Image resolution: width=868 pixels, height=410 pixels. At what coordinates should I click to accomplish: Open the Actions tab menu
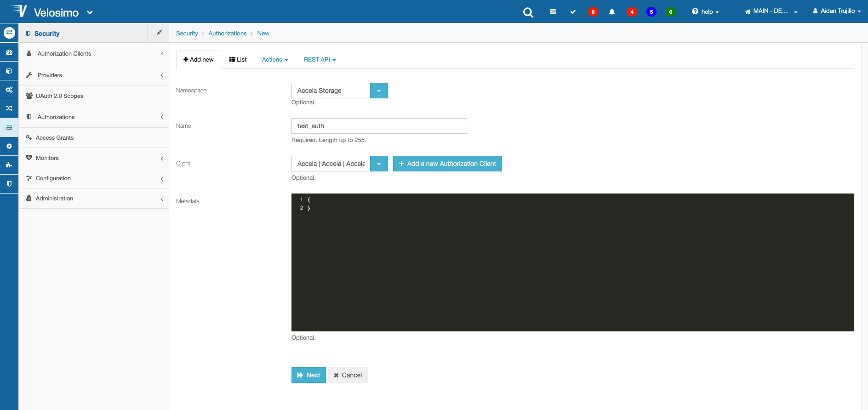[275, 60]
